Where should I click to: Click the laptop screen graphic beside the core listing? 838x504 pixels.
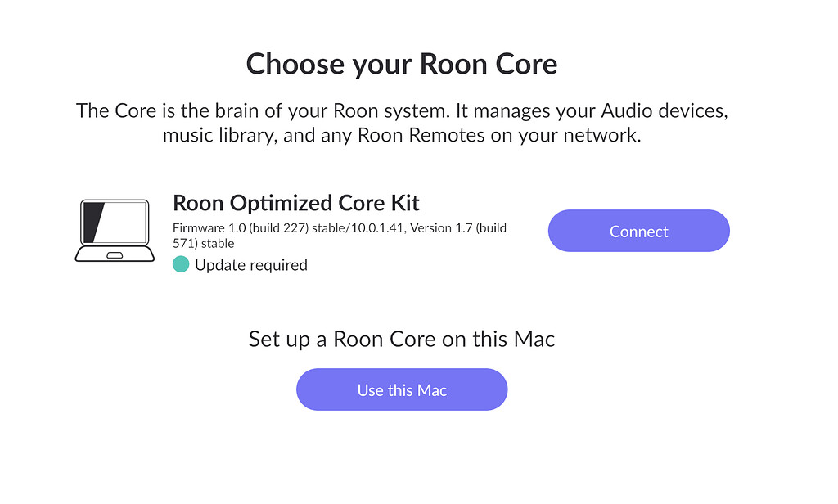(x=115, y=219)
